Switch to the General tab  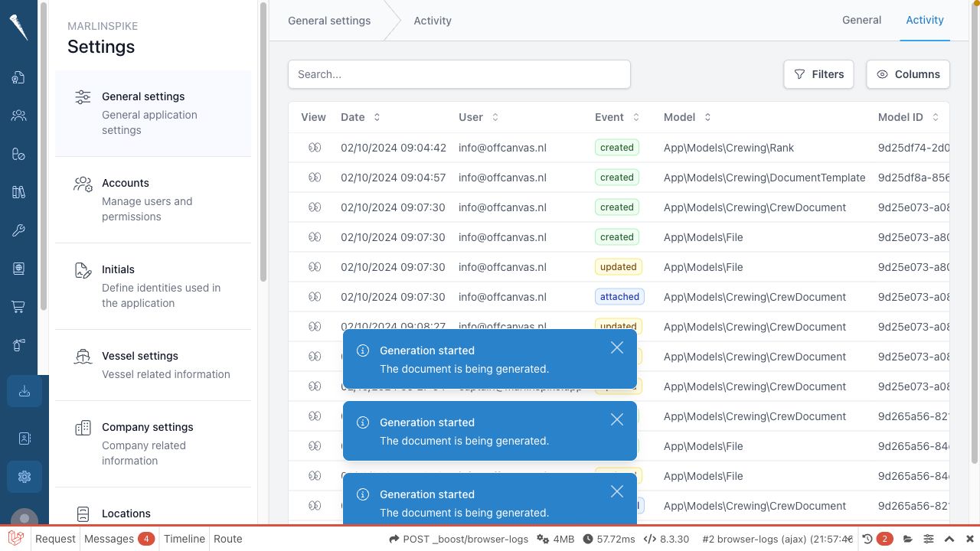pos(861,20)
